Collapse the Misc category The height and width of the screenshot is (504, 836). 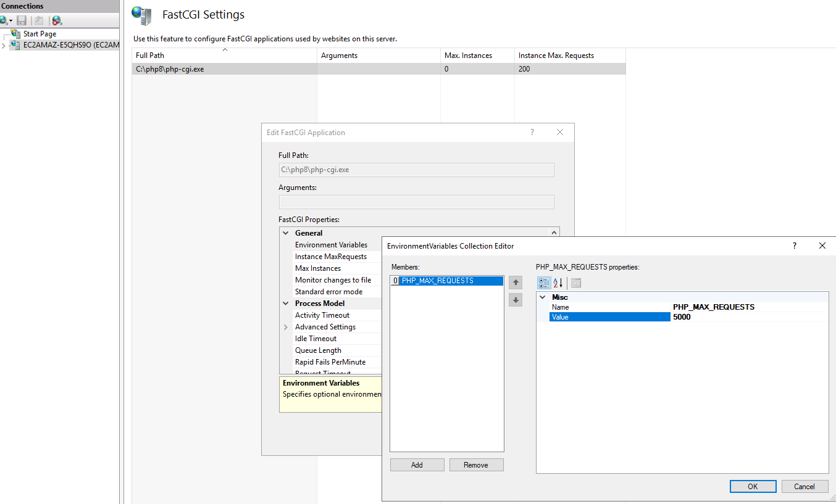pyautogui.click(x=543, y=297)
